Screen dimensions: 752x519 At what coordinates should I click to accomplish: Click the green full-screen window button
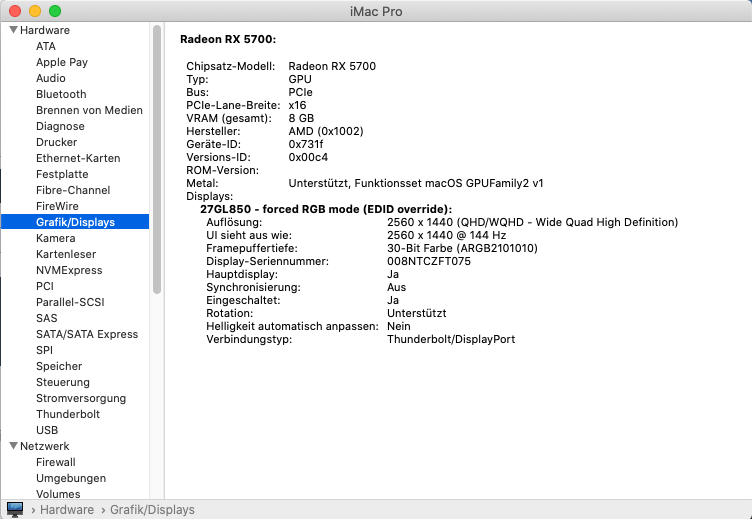55,11
